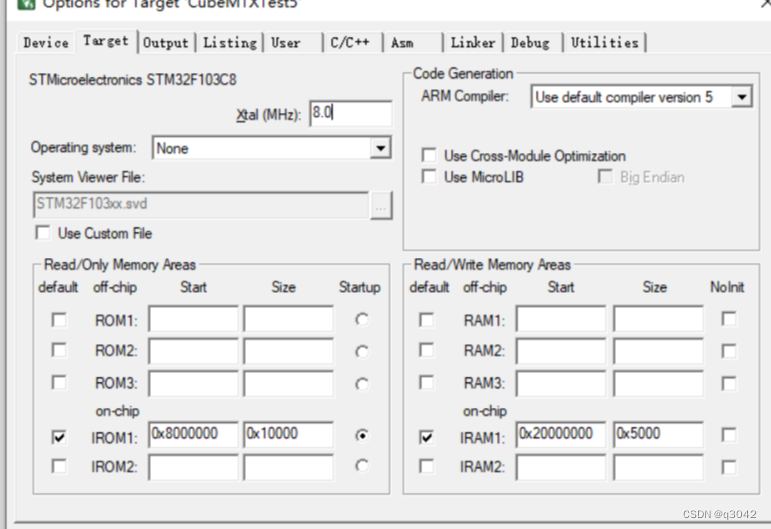Image resolution: width=771 pixels, height=529 pixels.
Task: Select ROM1 Startup radio button
Action: point(362,320)
